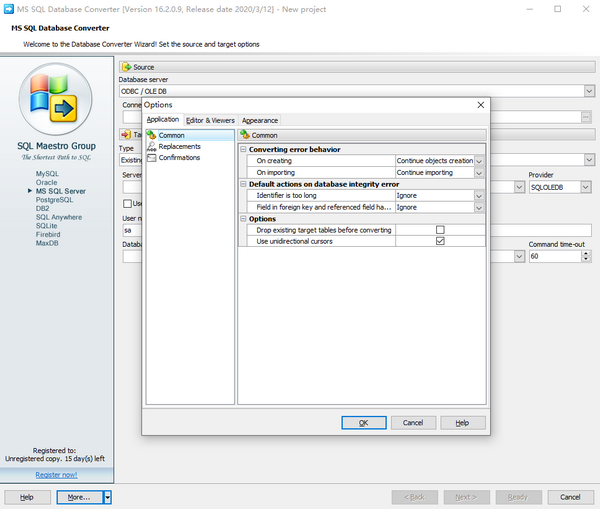Click the Replacements item icon

click(152, 146)
